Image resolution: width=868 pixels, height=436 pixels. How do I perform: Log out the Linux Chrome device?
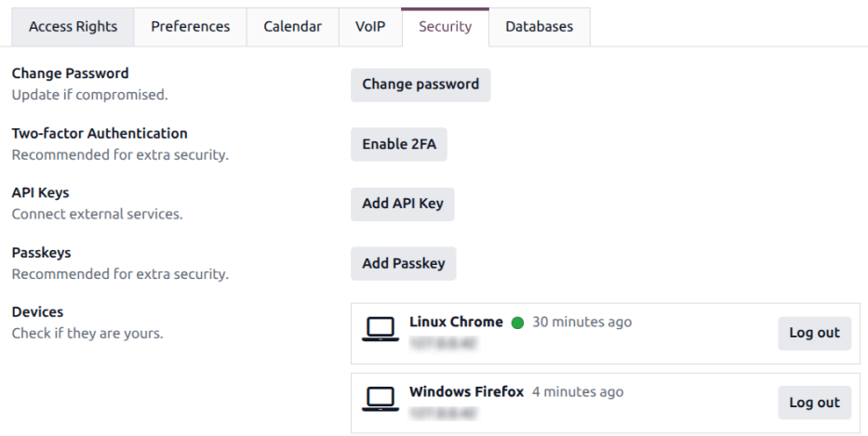814,333
